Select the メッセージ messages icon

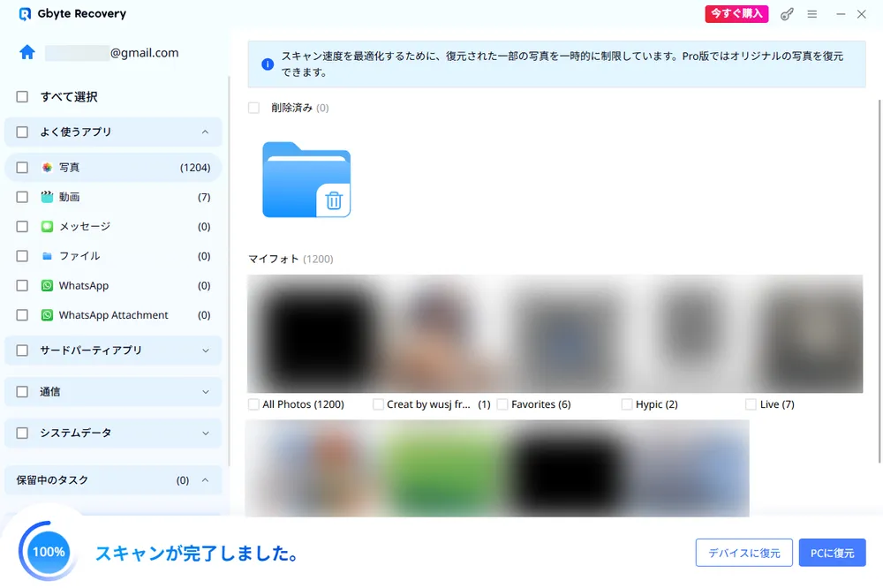[47, 226]
